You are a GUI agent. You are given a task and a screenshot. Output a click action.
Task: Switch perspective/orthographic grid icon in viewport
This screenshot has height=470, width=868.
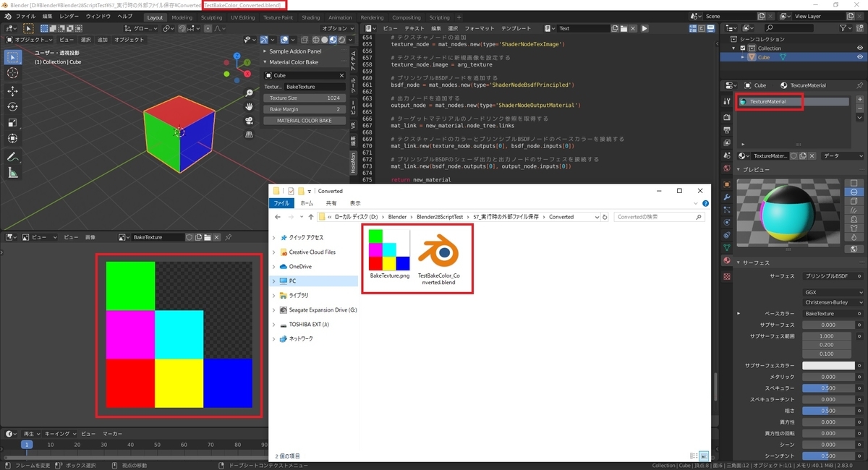point(250,134)
